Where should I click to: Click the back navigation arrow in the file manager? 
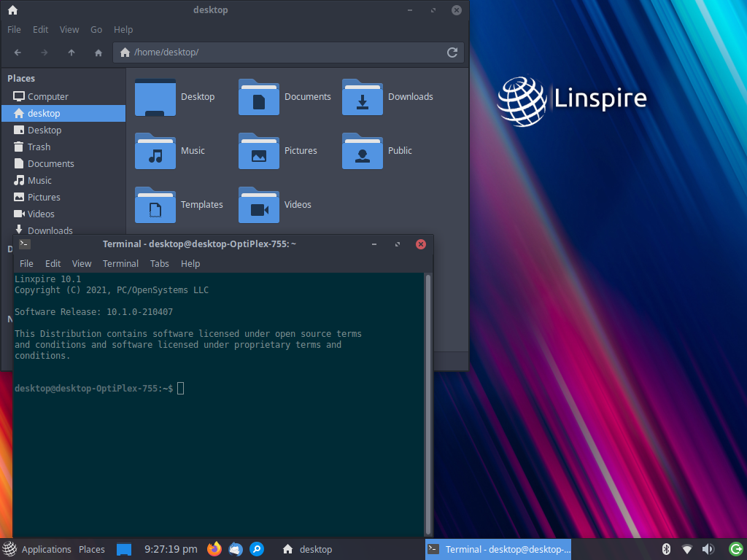tap(17, 52)
